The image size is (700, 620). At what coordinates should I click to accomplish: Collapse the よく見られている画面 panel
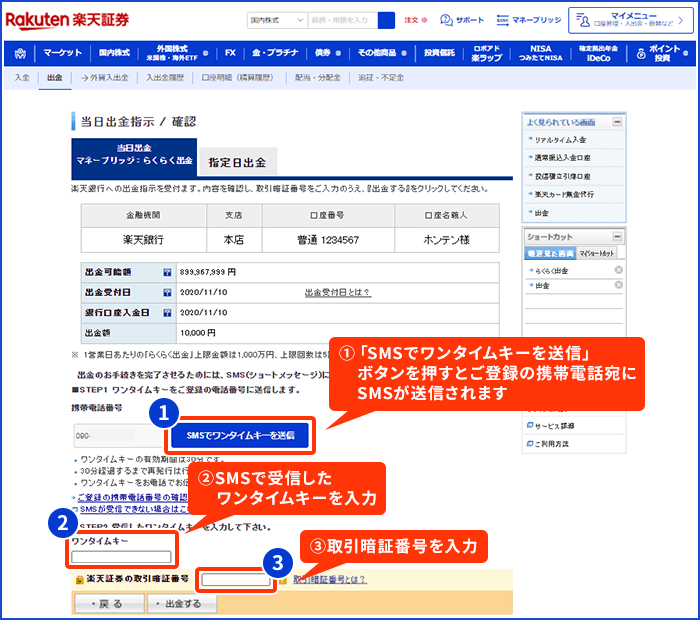click(x=617, y=122)
